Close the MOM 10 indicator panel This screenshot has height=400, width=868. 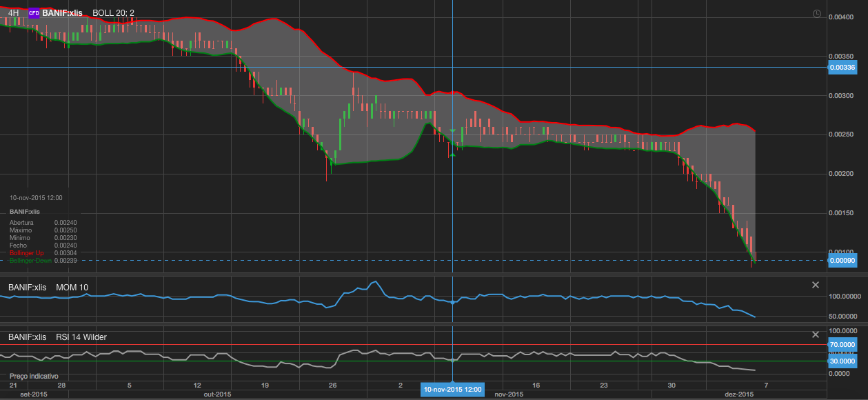(816, 285)
